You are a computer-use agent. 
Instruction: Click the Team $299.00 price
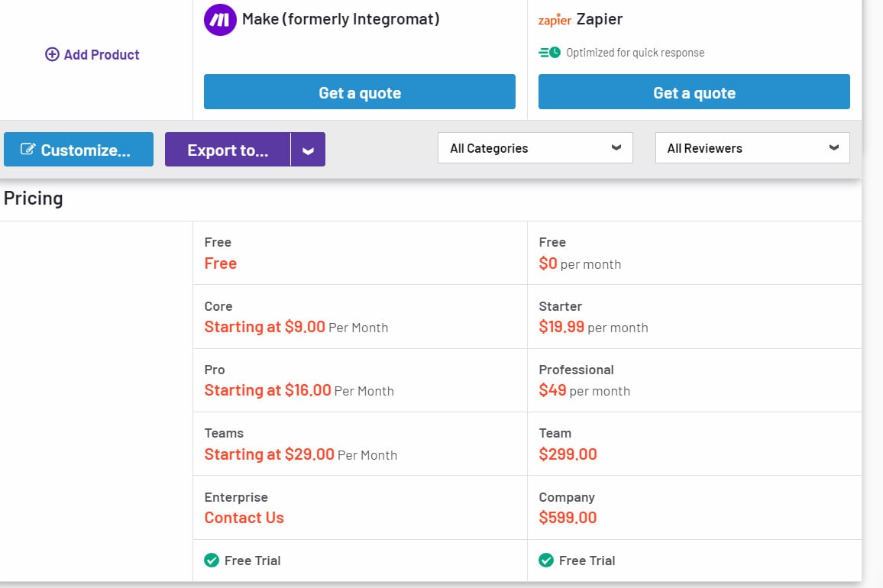(568, 454)
